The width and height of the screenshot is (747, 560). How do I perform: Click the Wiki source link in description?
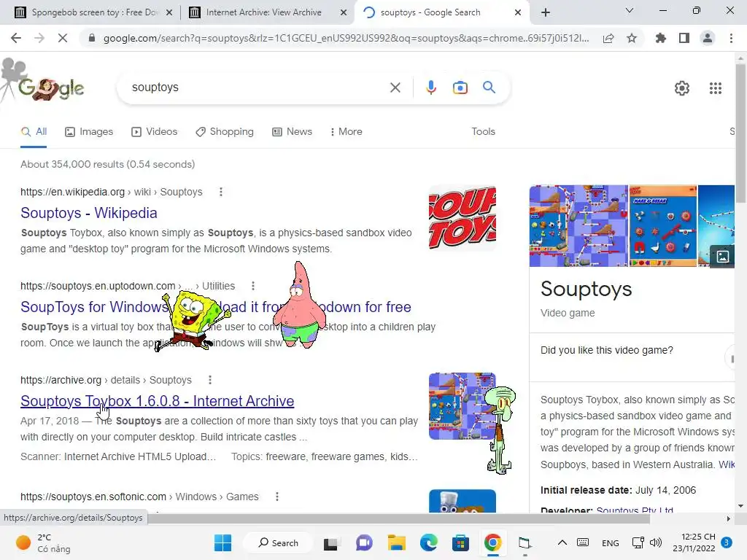(x=726, y=464)
